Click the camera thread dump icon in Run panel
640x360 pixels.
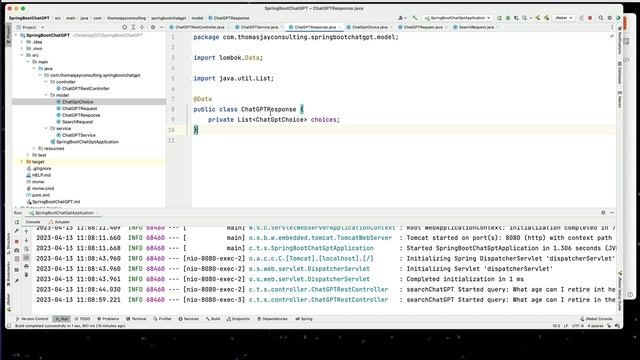17,250
